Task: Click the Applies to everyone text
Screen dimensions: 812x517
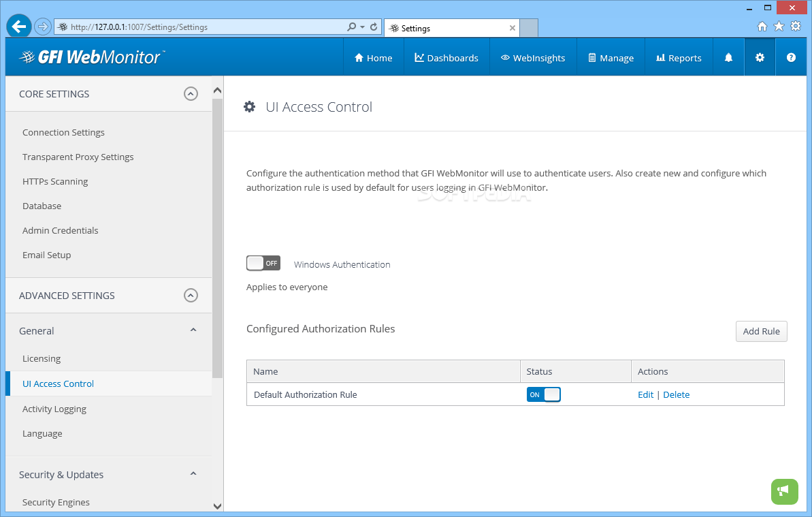Action: tap(287, 287)
